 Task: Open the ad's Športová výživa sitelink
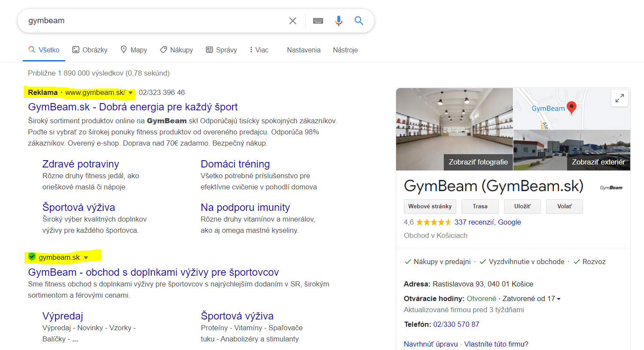coord(79,207)
